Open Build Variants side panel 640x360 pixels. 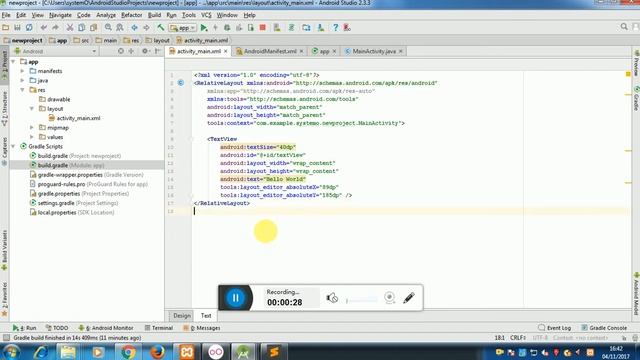(4, 250)
